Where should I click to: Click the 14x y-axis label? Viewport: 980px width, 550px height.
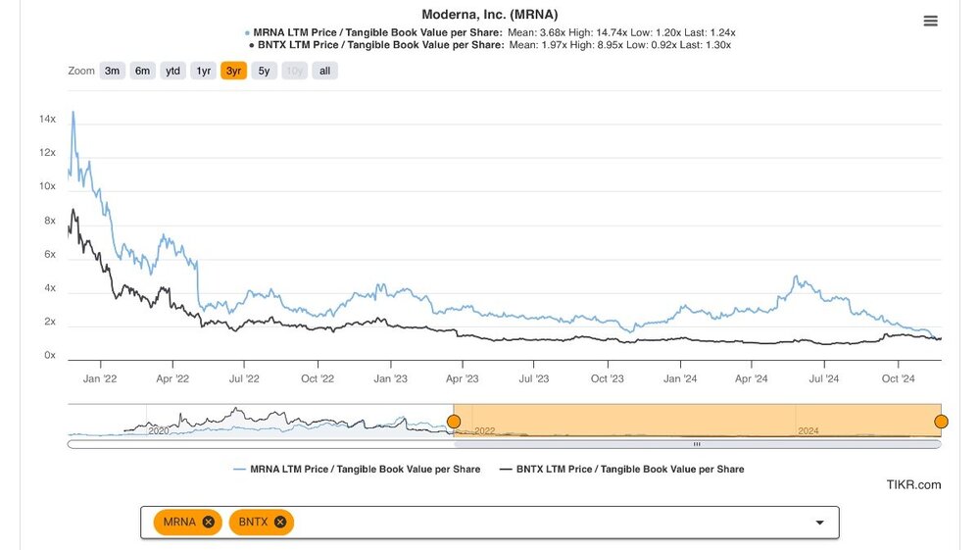tap(47, 119)
